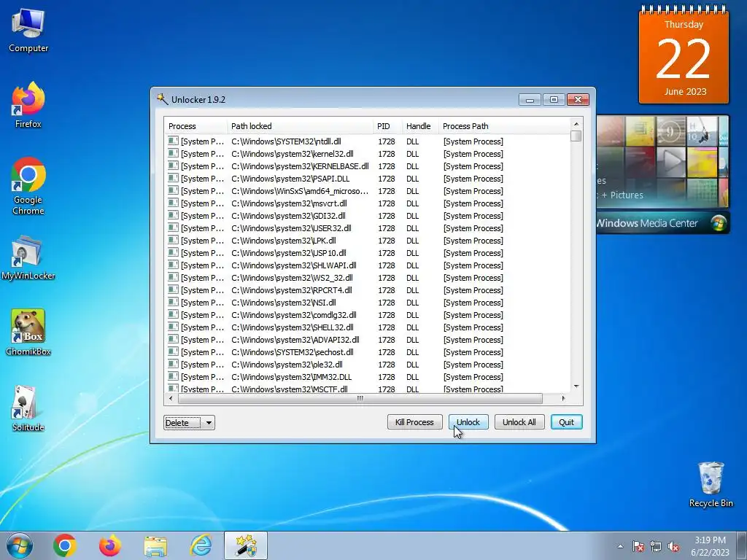Click the Unlocker taskbar button
Viewport: 747px width, 560px height.
tap(246, 545)
